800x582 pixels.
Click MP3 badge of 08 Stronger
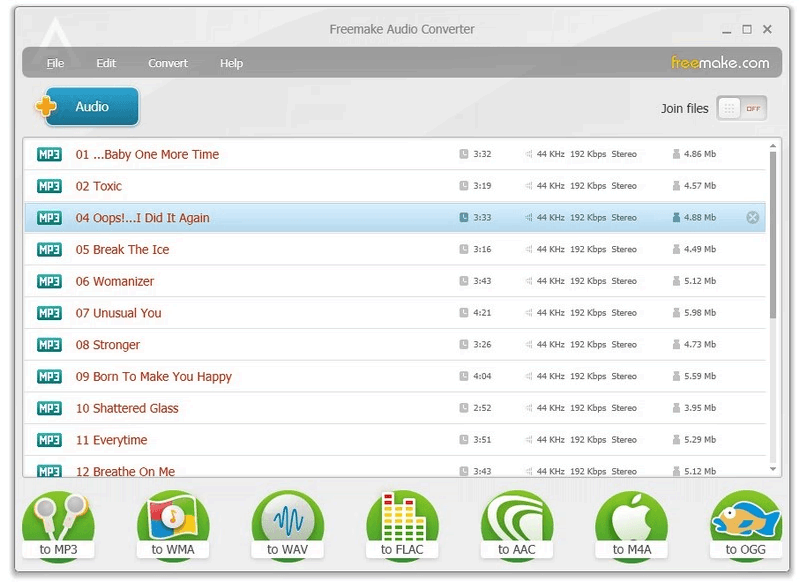(49, 345)
